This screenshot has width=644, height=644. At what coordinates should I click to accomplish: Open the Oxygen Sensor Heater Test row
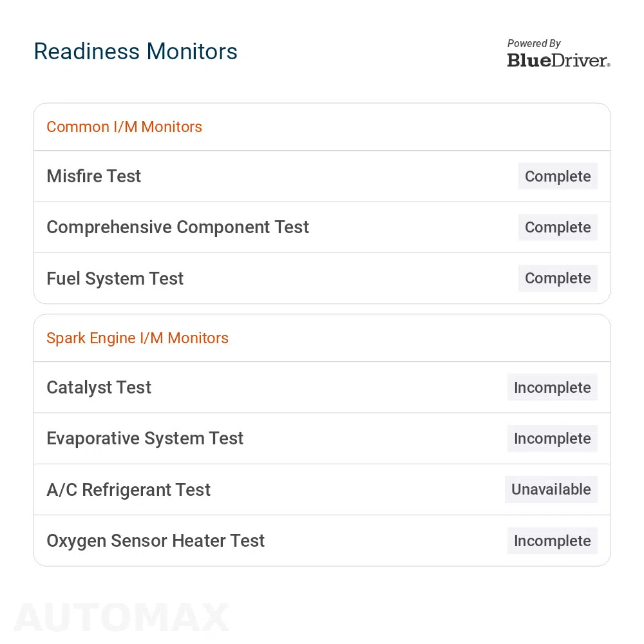pyautogui.click(x=322, y=540)
